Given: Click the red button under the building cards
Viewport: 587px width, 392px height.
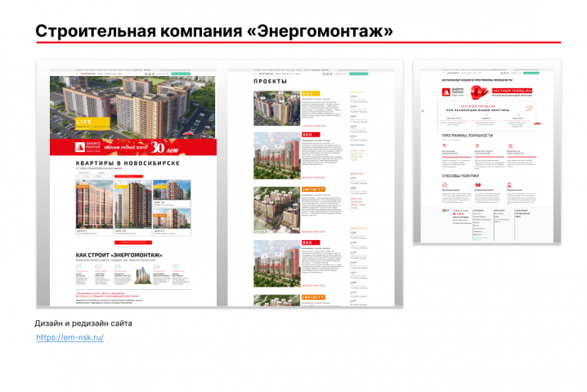Looking at the screenshot, I should pyautogui.click(x=133, y=243).
